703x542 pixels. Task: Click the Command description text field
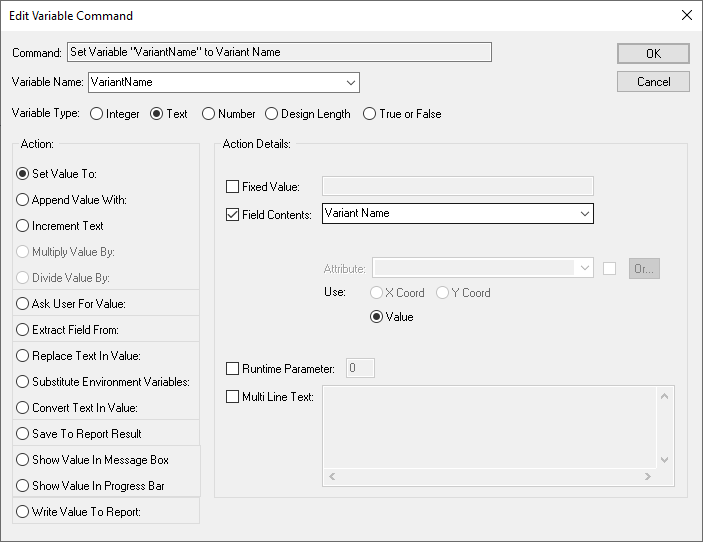tap(279, 52)
